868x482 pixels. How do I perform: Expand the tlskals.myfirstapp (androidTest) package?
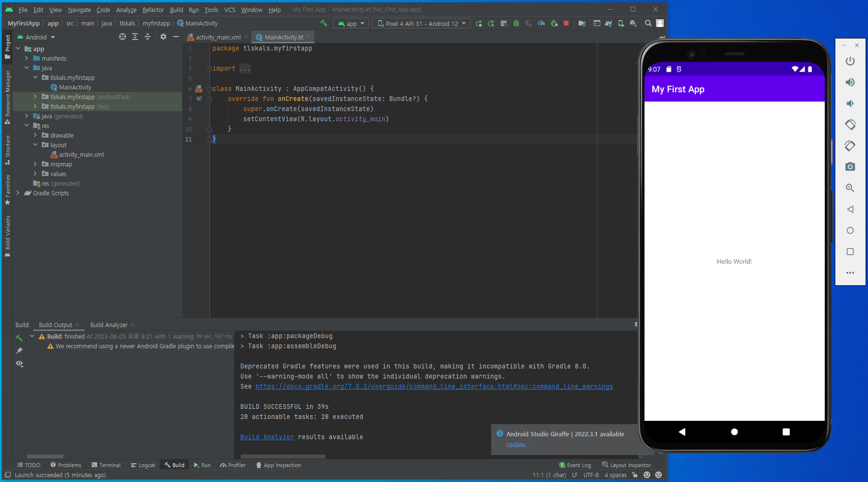coord(36,97)
